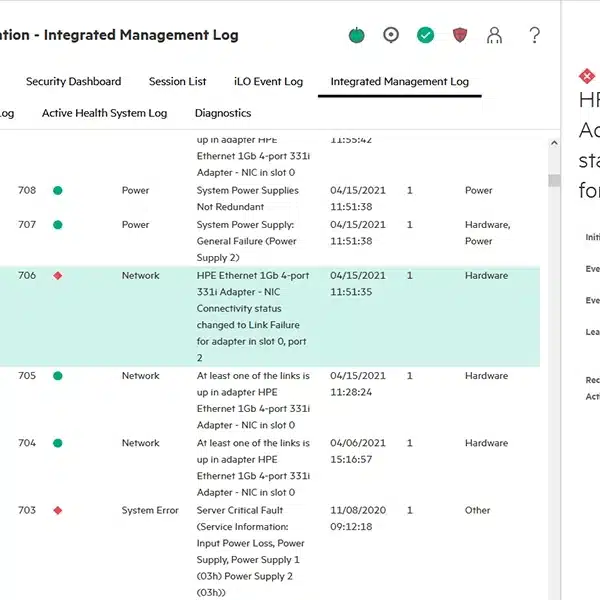Click the green status icon on event 708
Screen dimensions: 600x600
(57, 190)
